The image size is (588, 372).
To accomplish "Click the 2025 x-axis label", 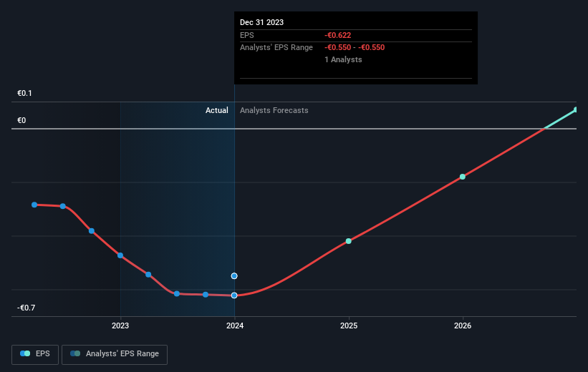I will click(349, 325).
